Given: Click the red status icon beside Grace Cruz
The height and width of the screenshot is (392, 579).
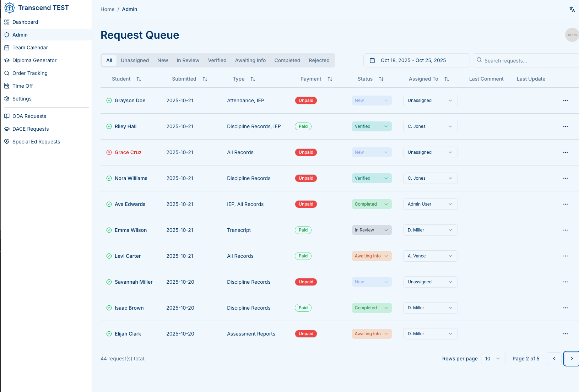Looking at the screenshot, I should click(109, 152).
